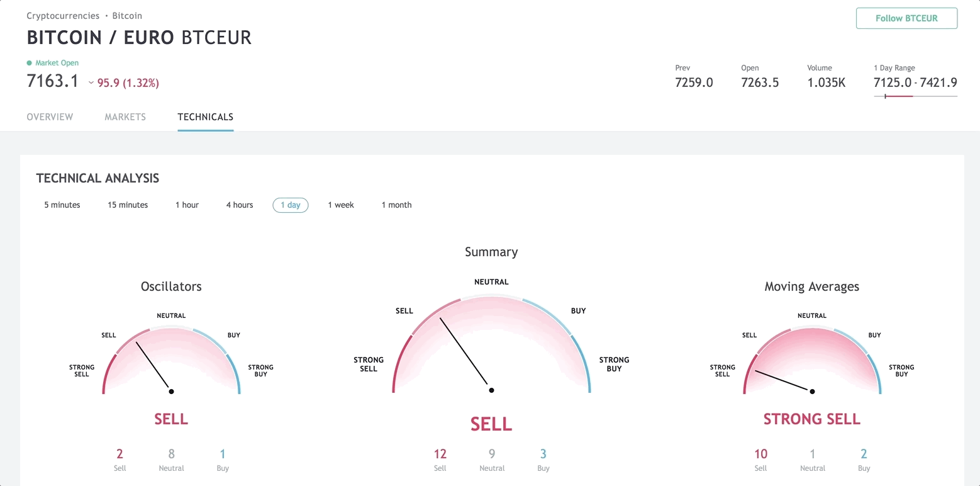Select the Technicals tab
The image size is (980, 486).
206,117
